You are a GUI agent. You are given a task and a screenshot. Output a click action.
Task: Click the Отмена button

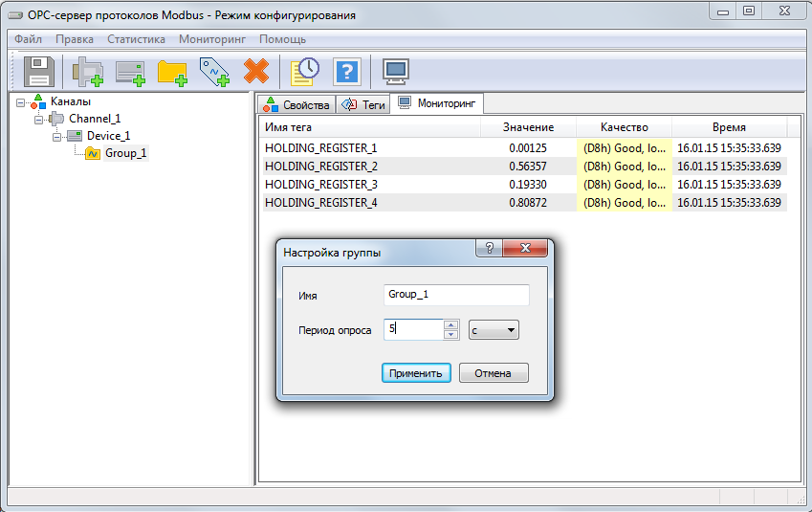[x=494, y=373]
